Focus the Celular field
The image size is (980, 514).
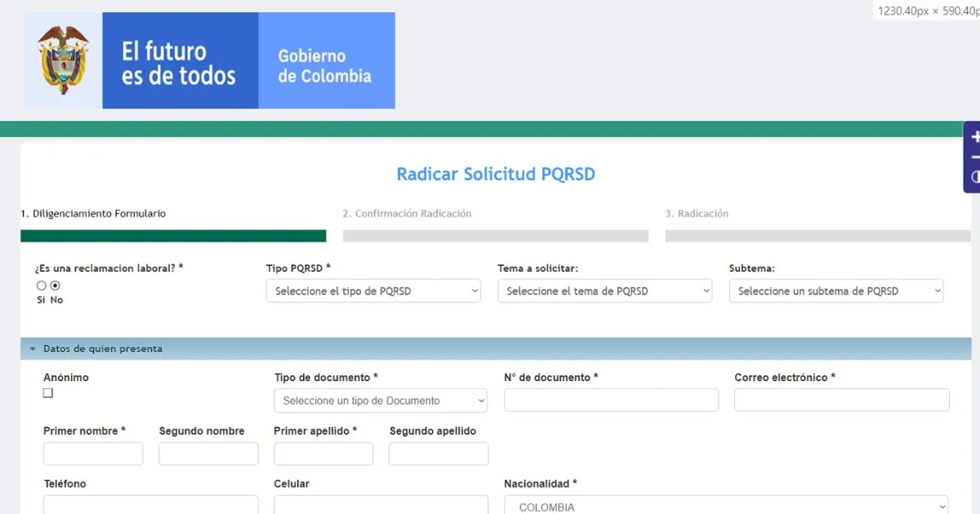click(x=381, y=505)
